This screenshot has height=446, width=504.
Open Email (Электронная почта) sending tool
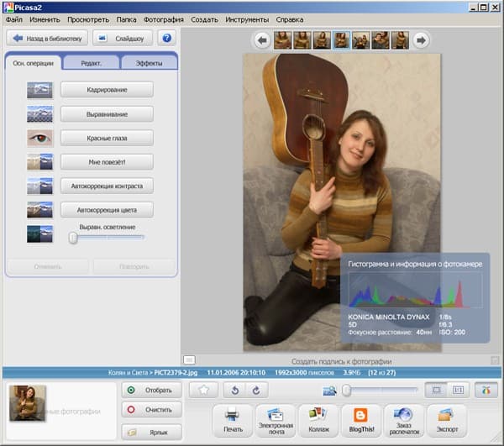click(275, 419)
